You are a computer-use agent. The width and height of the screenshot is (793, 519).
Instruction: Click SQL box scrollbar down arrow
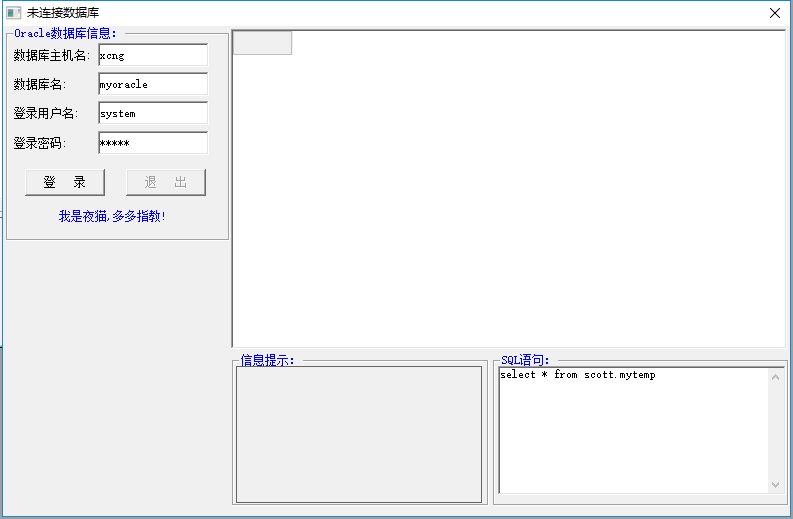(775, 484)
